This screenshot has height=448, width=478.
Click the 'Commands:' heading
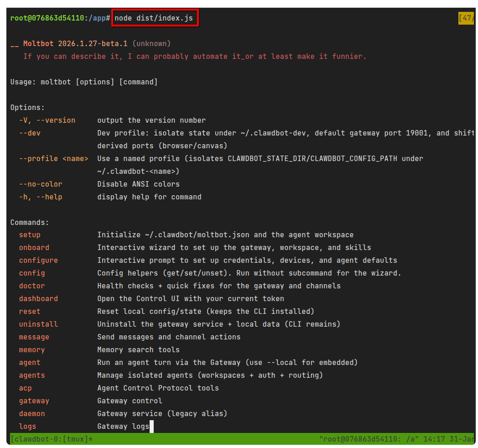click(30, 223)
